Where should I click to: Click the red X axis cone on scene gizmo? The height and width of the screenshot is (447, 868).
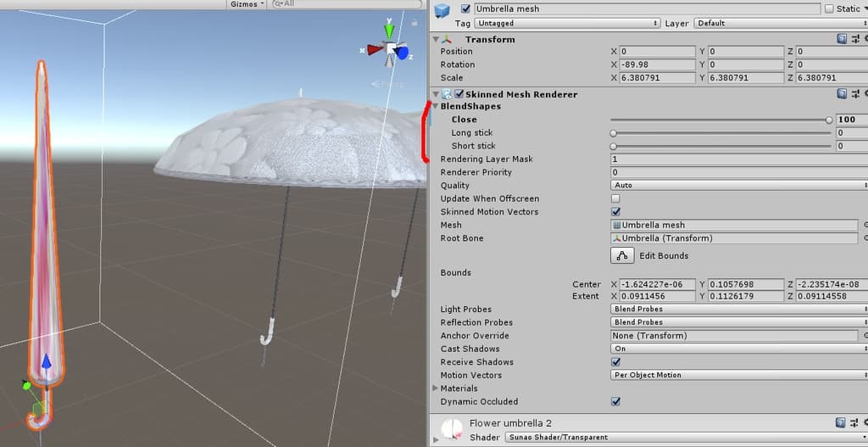374,50
